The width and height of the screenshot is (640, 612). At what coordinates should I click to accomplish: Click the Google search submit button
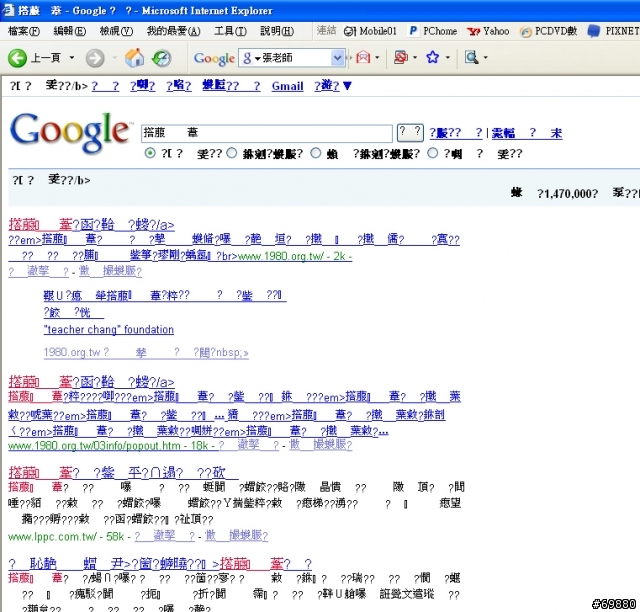click(410, 133)
